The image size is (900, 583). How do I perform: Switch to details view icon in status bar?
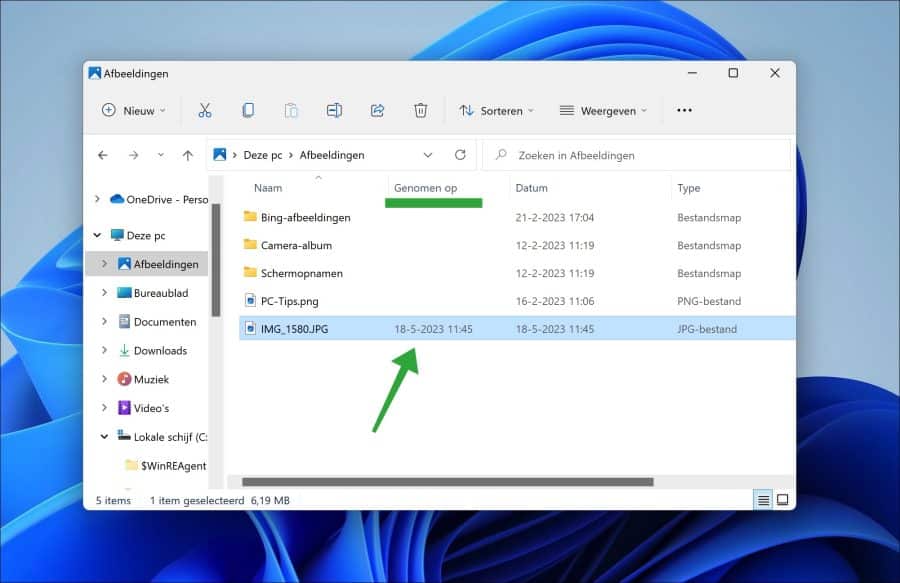coord(763,500)
